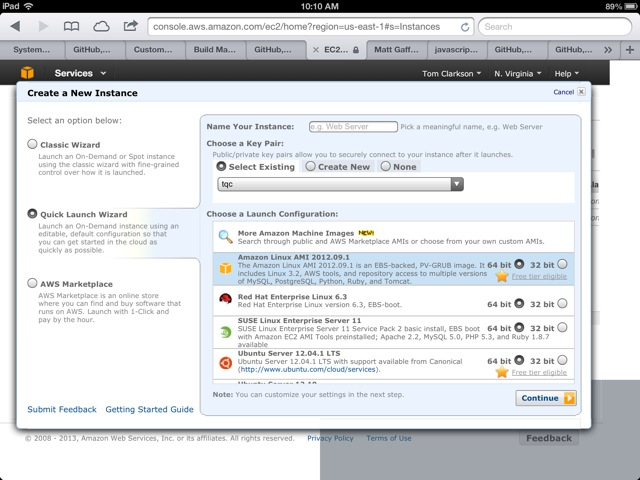640x480 pixels.
Task: Click the Amazon Linux AMI cube icon
Action: (x=225, y=268)
